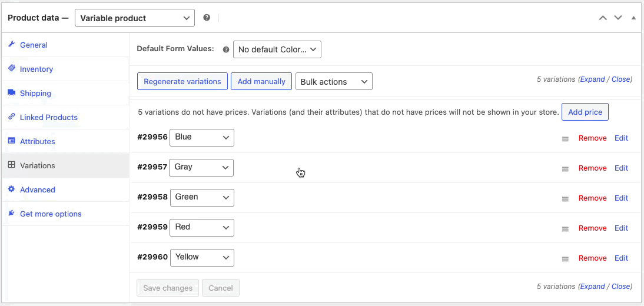Click the top Expand variations link
This screenshot has height=306, width=644.
coord(592,79)
